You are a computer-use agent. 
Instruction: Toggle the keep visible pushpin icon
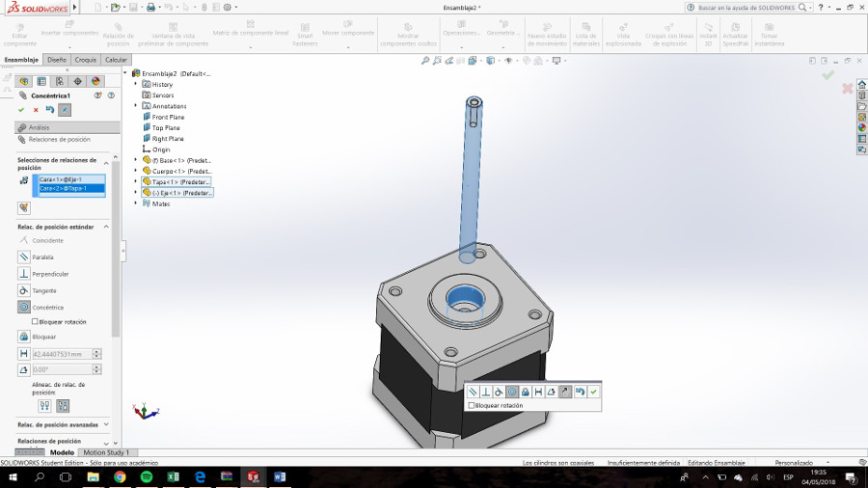(x=65, y=110)
